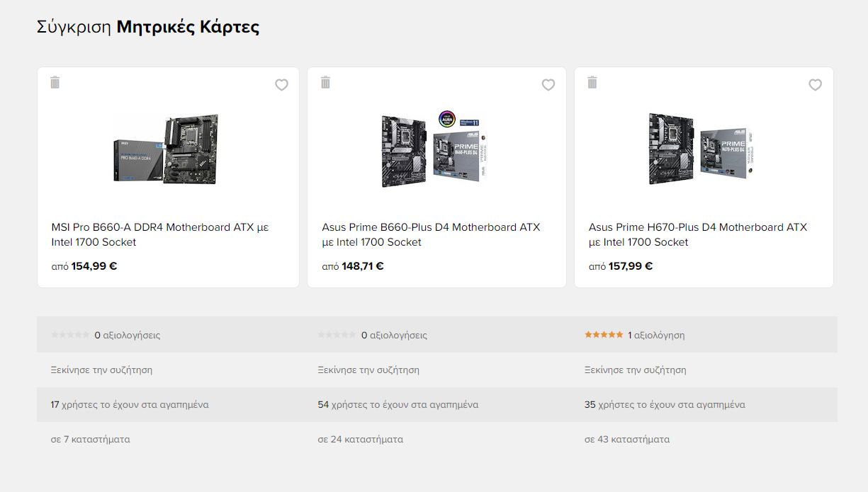Open MSI Pro B660-A DDR4 title link
The image size is (868, 492).
[160, 235]
